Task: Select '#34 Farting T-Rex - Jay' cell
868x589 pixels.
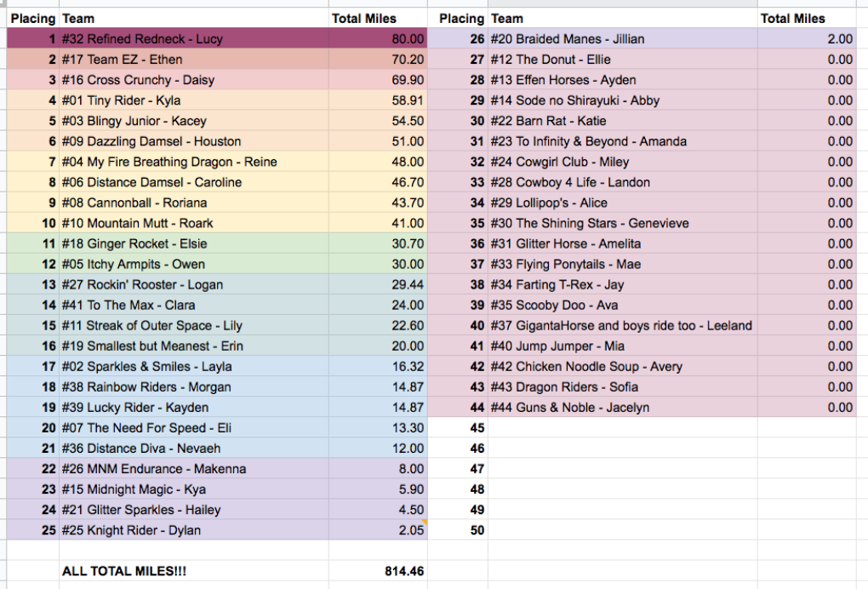Action: pyautogui.click(x=623, y=284)
